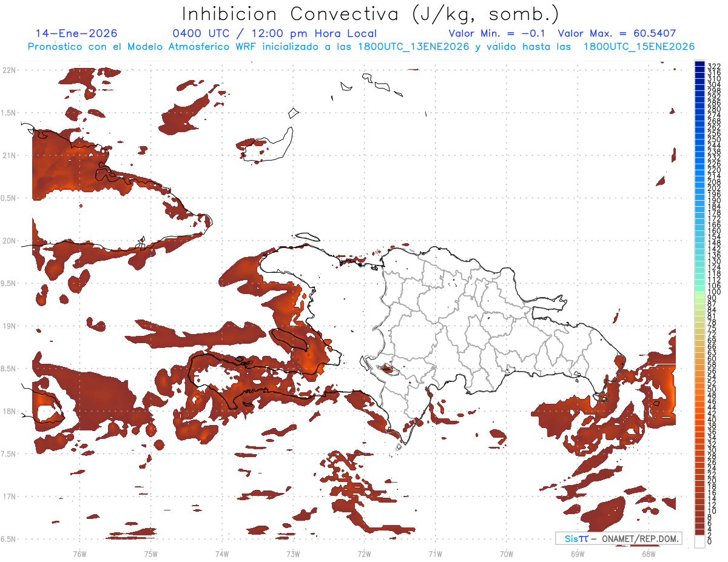The width and height of the screenshot is (728, 562).
Task: Click the title 'Inhibicion Convectiva (J/kg, somb.)'
Action: click(x=369, y=14)
